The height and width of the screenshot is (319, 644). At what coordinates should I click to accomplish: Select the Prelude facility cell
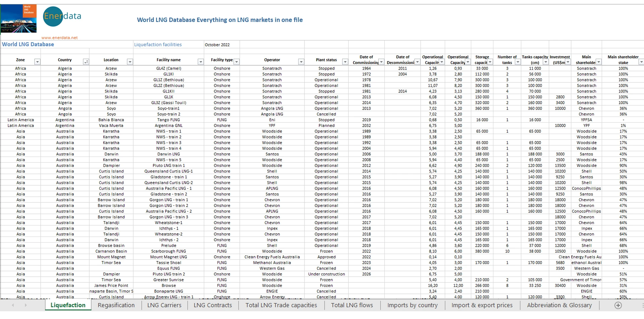tap(168, 246)
